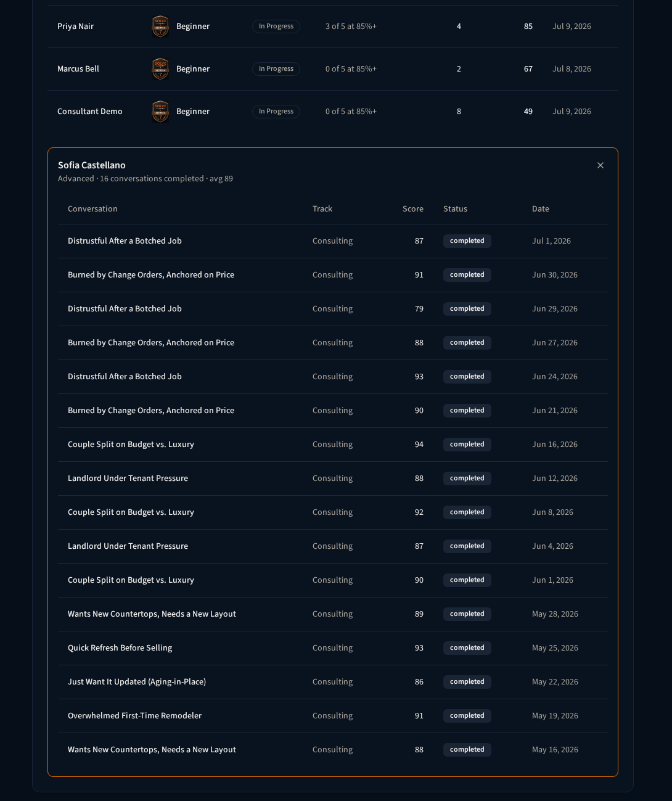Click the '16 conversations completed' summary line

point(145,179)
